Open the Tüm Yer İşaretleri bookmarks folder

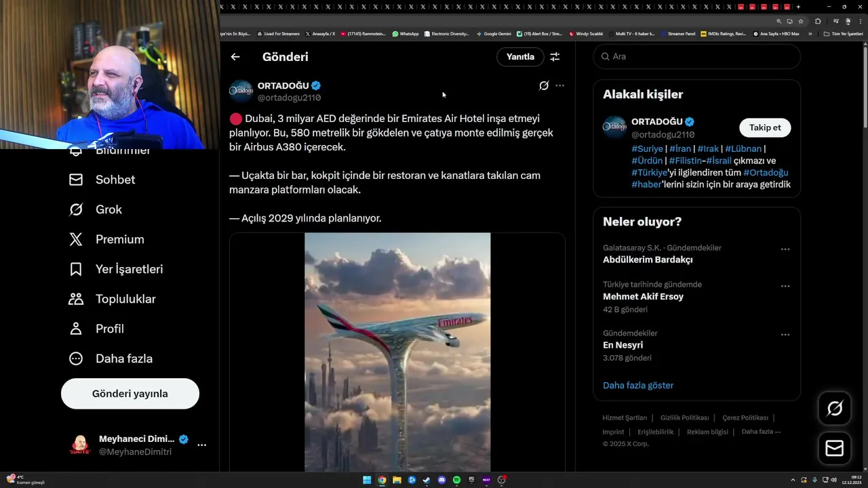click(x=844, y=34)
